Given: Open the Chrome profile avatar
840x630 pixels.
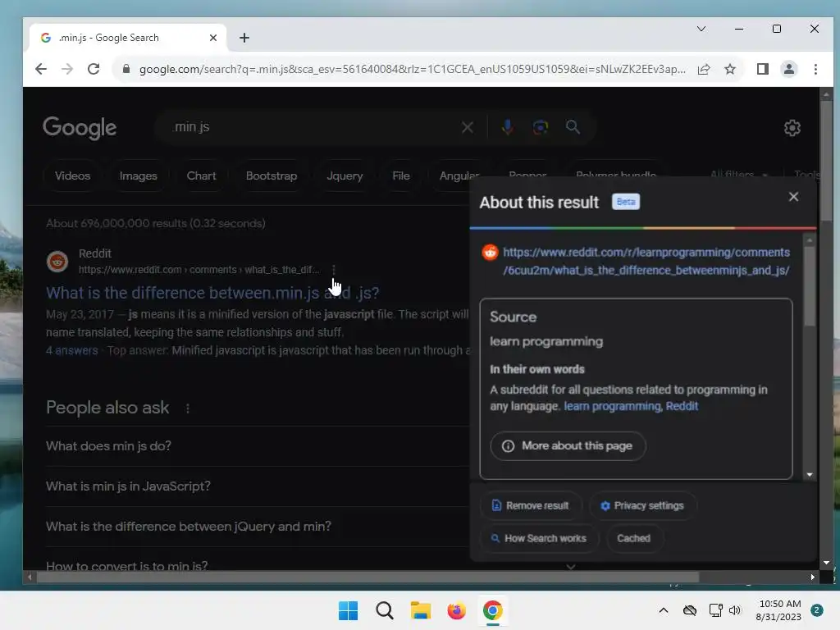Looking at the screenshot, I should pos(789,69).
